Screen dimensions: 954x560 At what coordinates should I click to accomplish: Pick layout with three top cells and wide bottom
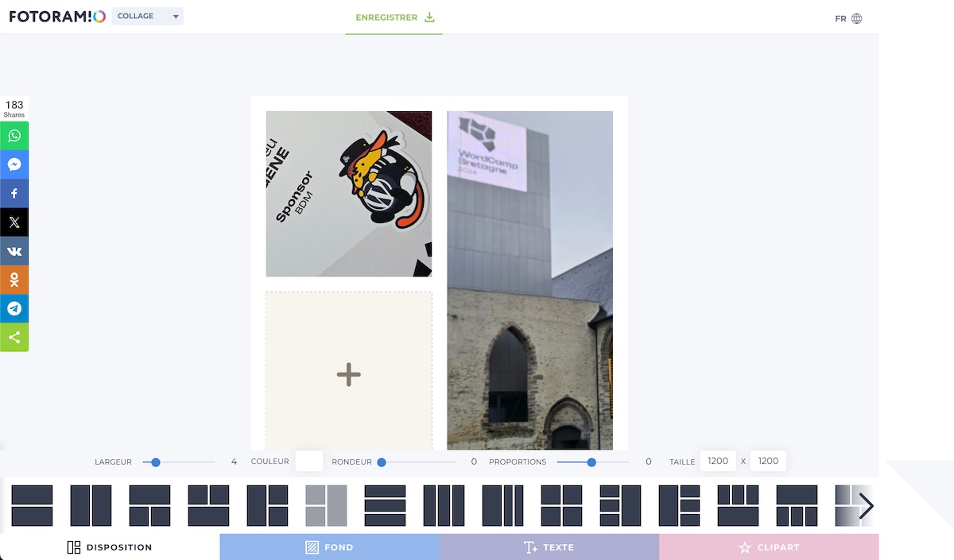tap(738, 505)
